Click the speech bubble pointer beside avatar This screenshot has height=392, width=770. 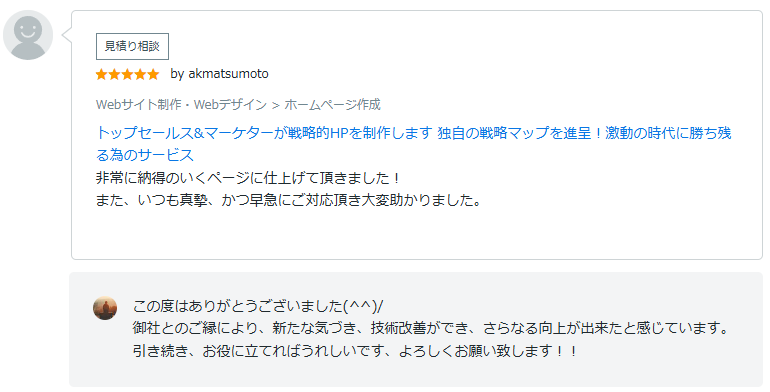click(x=66, y=35)
